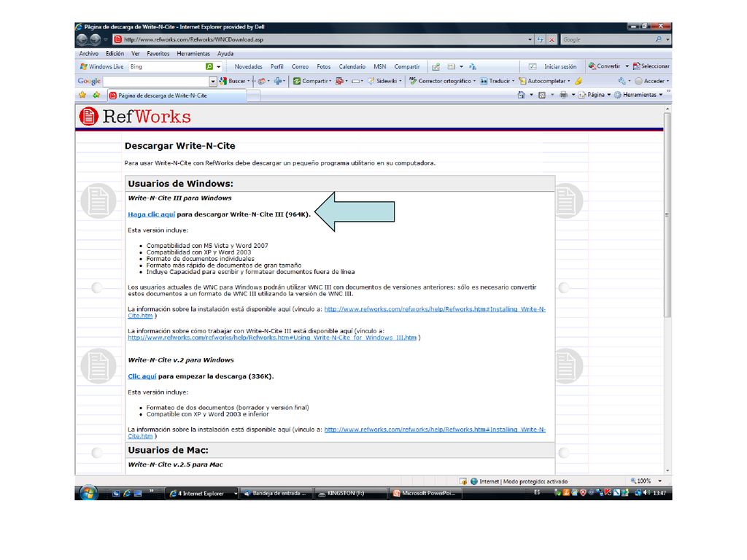Open the address bar history dropdown arrow

[530, 39]
